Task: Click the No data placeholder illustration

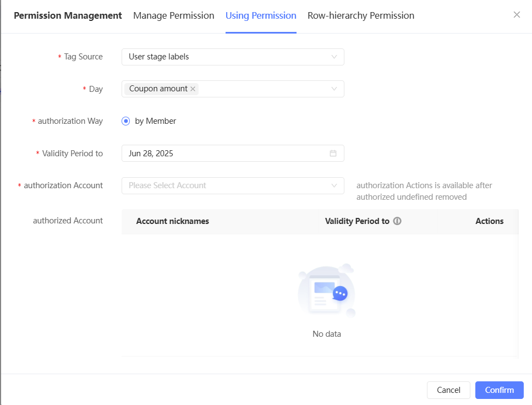Action: coord(326,292)
